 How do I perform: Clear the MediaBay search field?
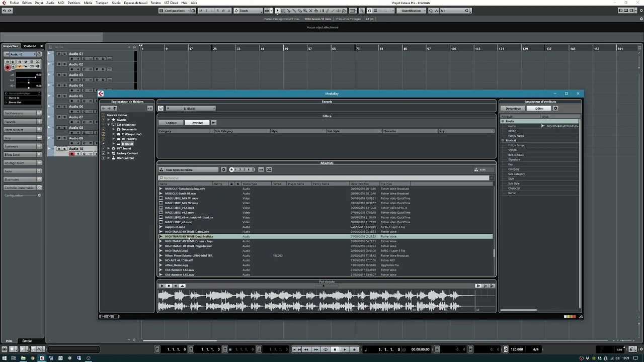[492, 178]
